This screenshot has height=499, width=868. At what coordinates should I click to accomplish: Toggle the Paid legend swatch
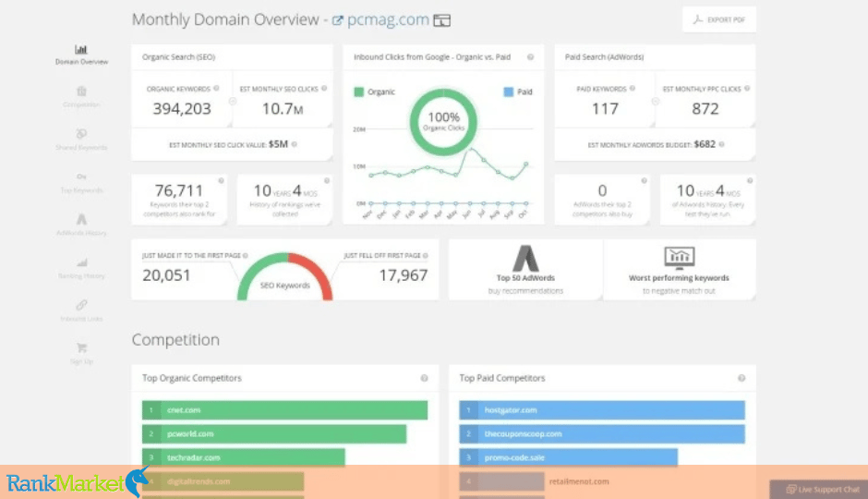pos(508,91)
